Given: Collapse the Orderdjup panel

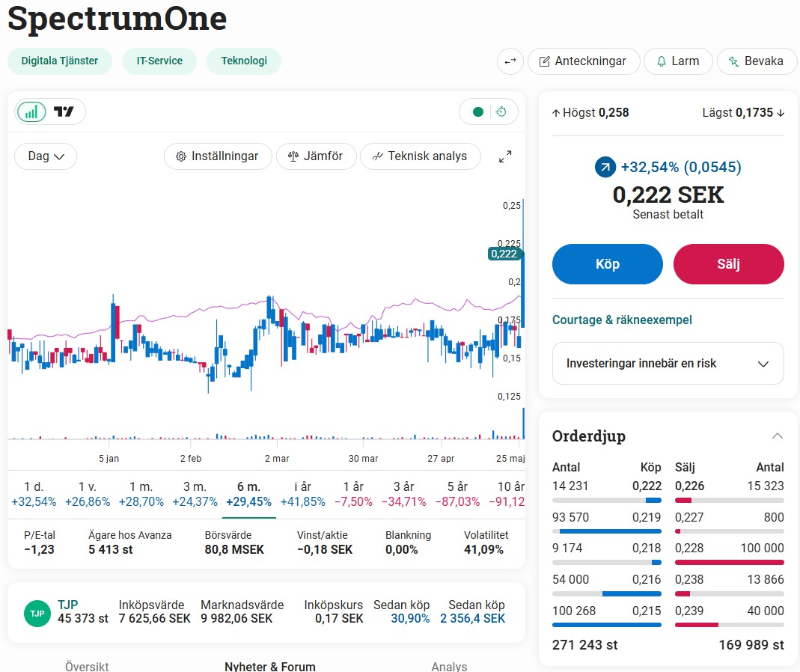Looking at the screenshot, I should click(x=777, y=436).
